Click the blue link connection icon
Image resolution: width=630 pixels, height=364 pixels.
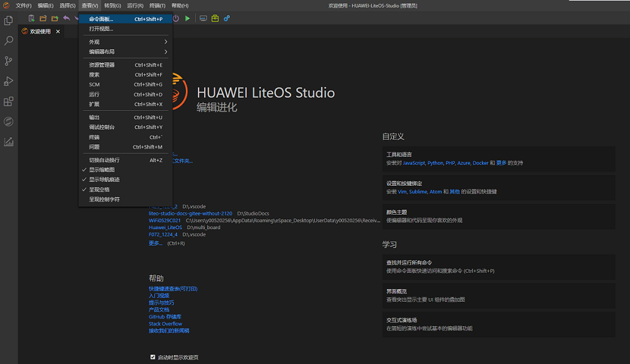[227, 18]
